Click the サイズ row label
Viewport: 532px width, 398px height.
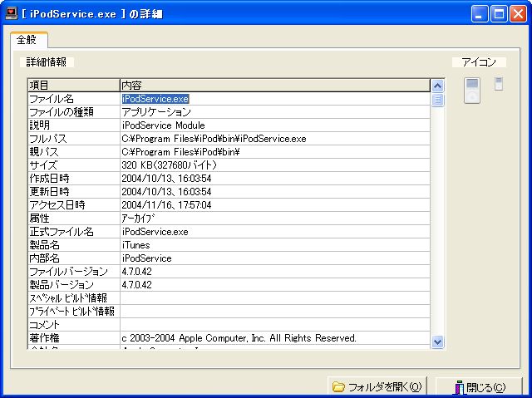(x=43, y=165)
